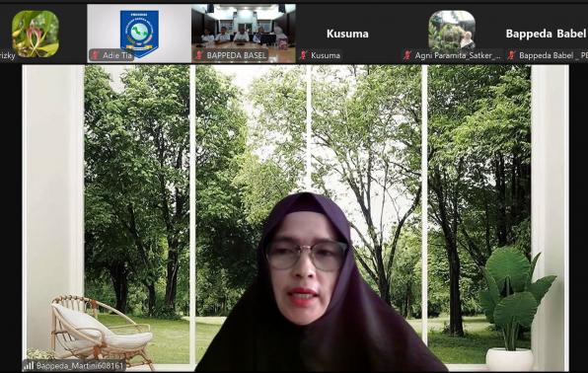Click the 'BAPPEDA BASEL' name label
The height and width of the screenshot is (373, 588).
[x=236, y=55]
